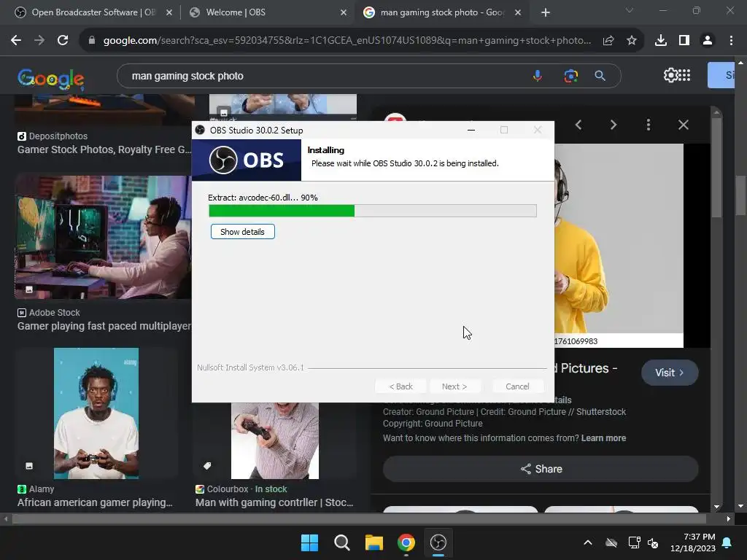Click the muted volume tray icon

(x=653, y=542)
